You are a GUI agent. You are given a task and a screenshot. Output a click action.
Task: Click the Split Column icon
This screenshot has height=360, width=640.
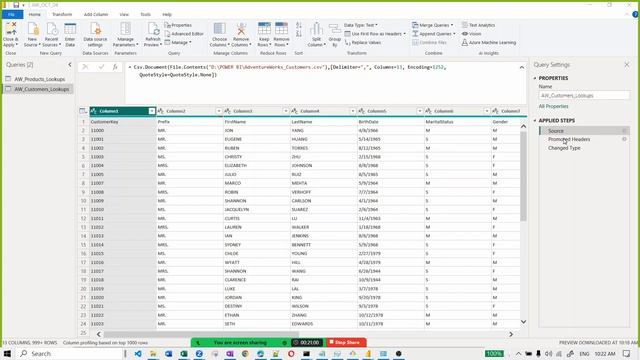316,29
